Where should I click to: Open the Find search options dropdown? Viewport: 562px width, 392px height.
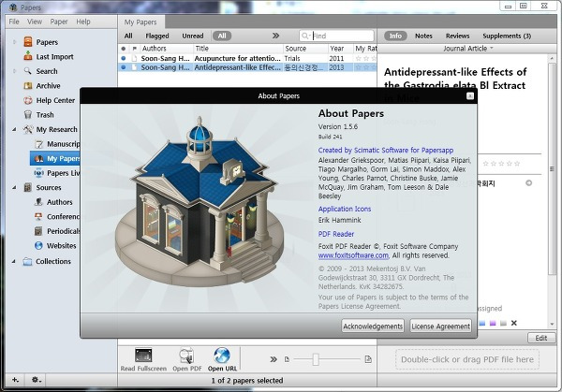pyautogui.click(x=306, y=36)
